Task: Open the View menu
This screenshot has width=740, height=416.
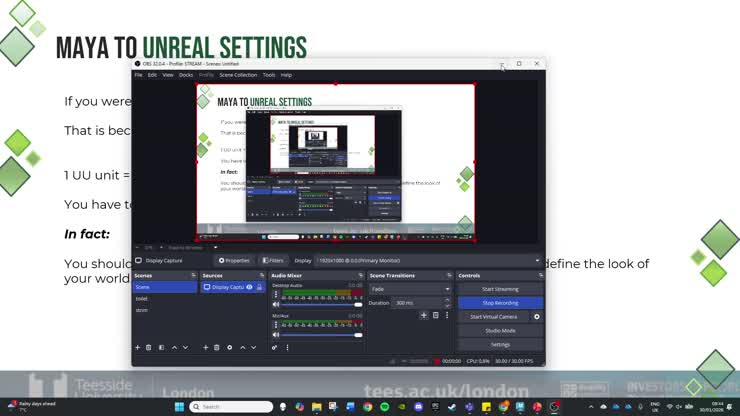Action: coord(168,75)
